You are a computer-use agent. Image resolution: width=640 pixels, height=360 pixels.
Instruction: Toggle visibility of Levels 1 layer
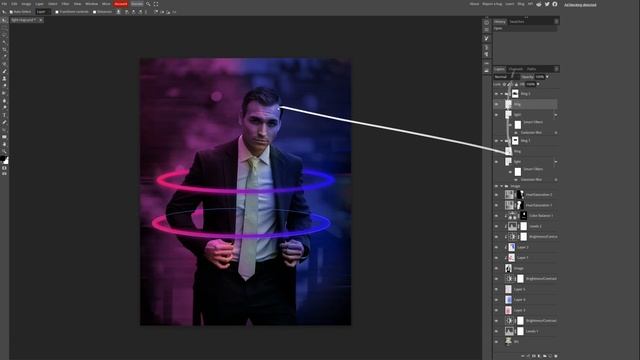tap(496, 331)
